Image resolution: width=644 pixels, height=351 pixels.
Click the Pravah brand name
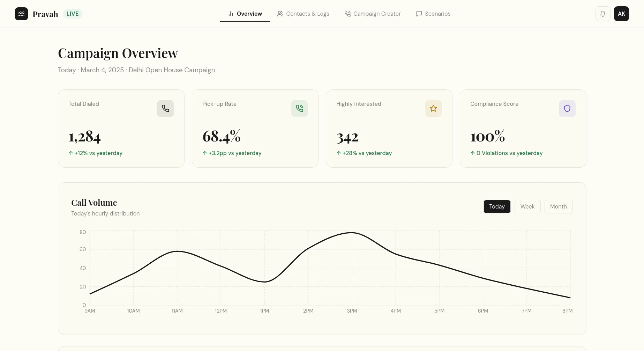[45, 14]
